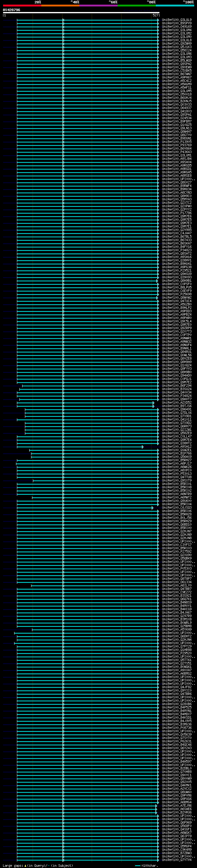Pick the UniRef100_B1P766 entry
The height and width of the screenshot is (868, 197).
177,454
